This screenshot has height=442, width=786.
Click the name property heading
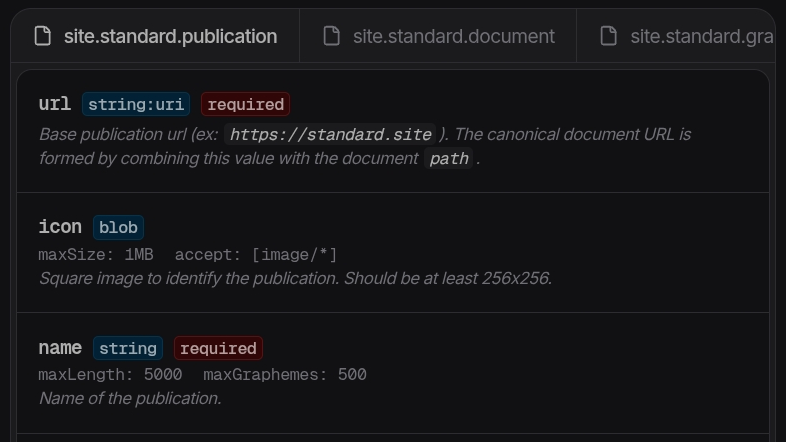[x=60, y=348]
